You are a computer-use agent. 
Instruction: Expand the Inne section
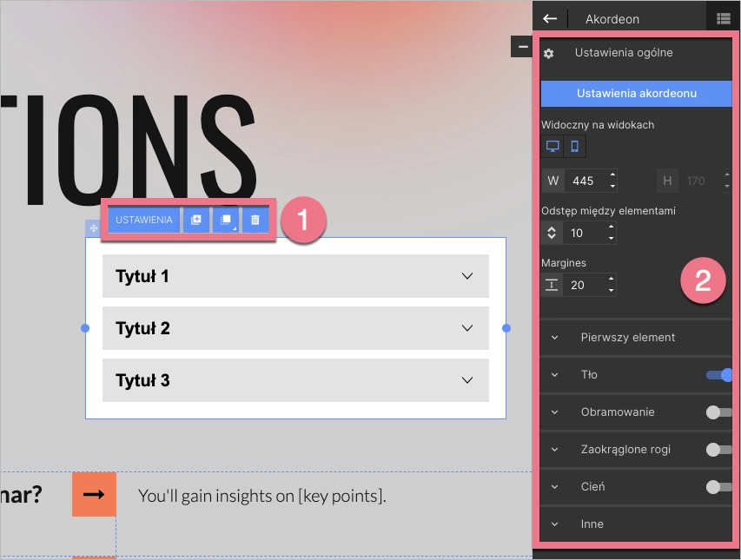592,524
